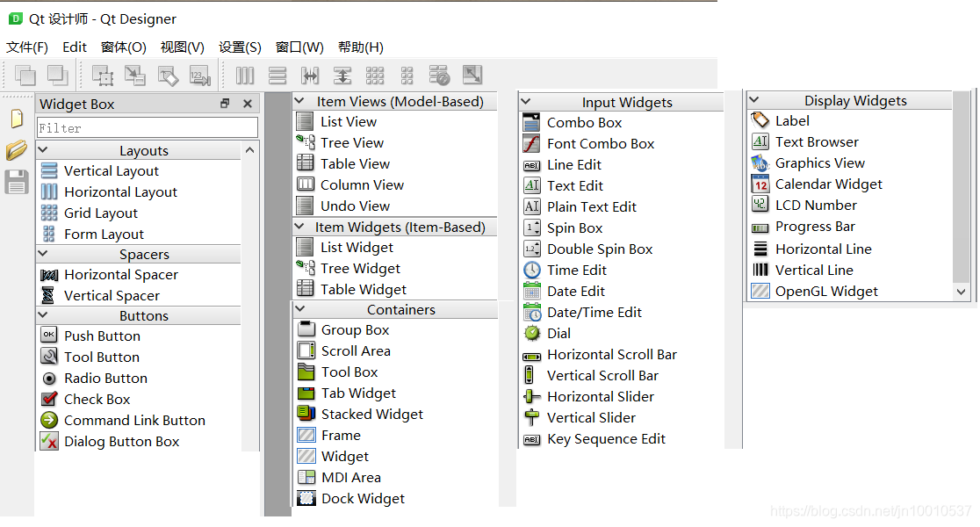Apply Lay Out Horizontally from toolbar
980x527 pixels.
click(x=244, y=76)
